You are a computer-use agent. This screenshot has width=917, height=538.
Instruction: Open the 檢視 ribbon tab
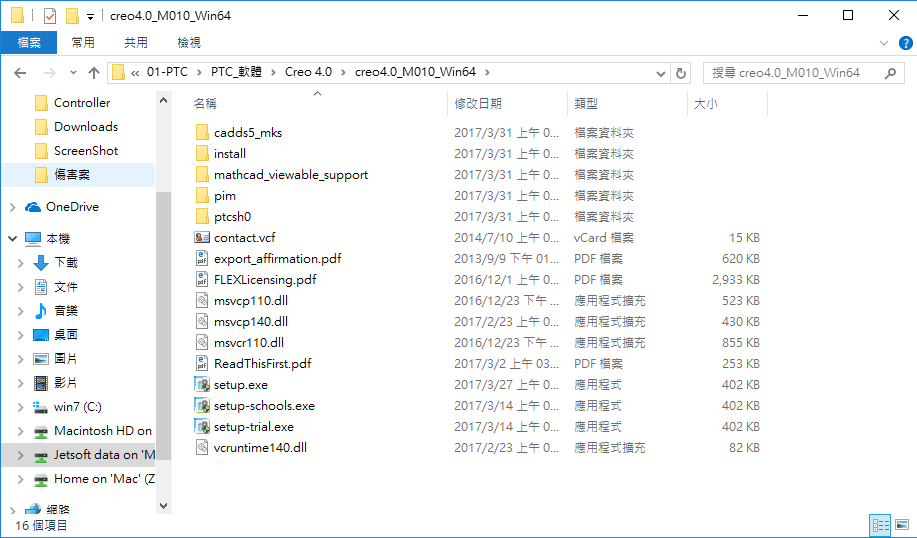(189, 43)
